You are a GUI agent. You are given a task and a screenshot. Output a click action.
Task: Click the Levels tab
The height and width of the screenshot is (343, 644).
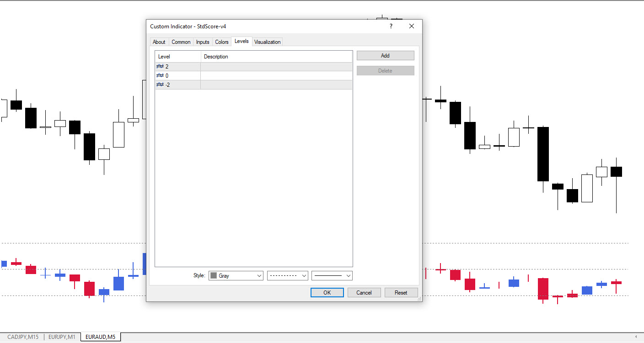coord(241,41)
